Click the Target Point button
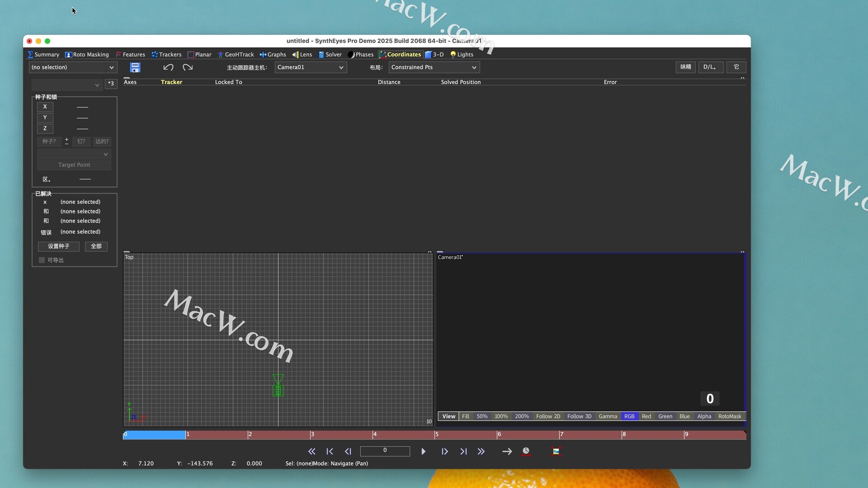This screenshot has width=868, height=488. tap(74, 165)
